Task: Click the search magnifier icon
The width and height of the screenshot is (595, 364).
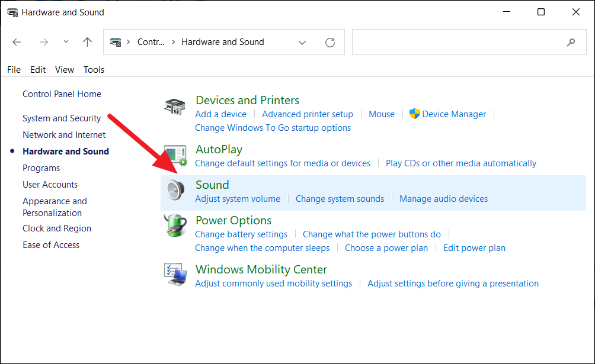Action: pyautogui.click(x=571, y=42)
